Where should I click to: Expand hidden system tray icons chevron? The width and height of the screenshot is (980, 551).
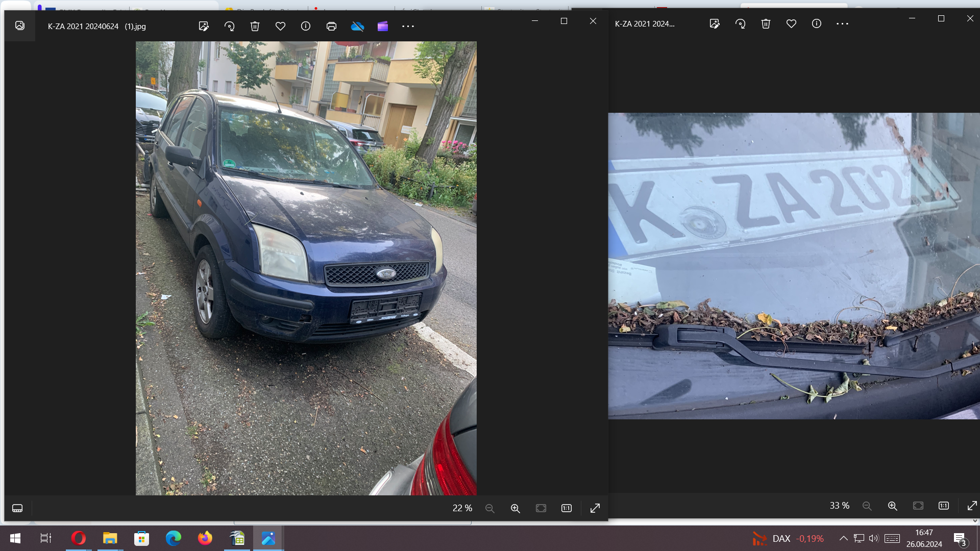point(844,538)
